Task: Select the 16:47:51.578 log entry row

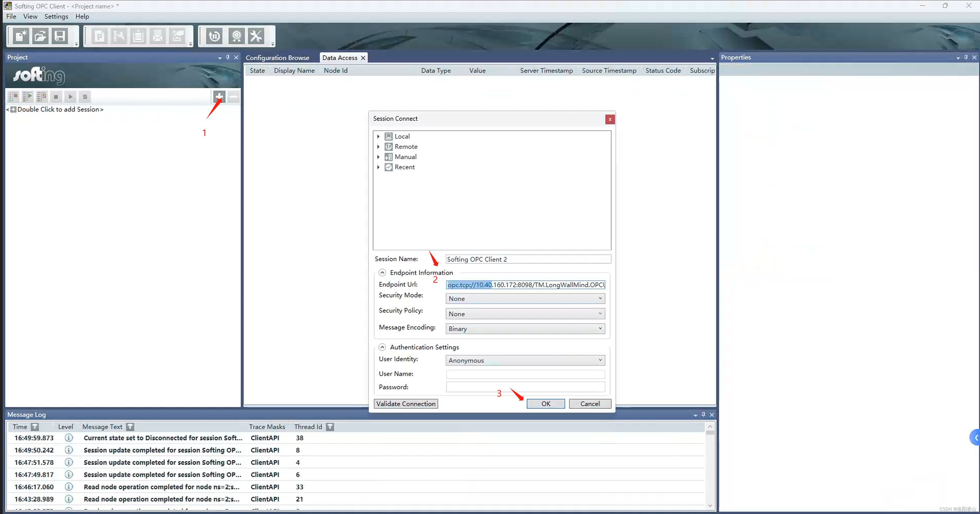Action: pyautogui.click(x=356, y=462)
